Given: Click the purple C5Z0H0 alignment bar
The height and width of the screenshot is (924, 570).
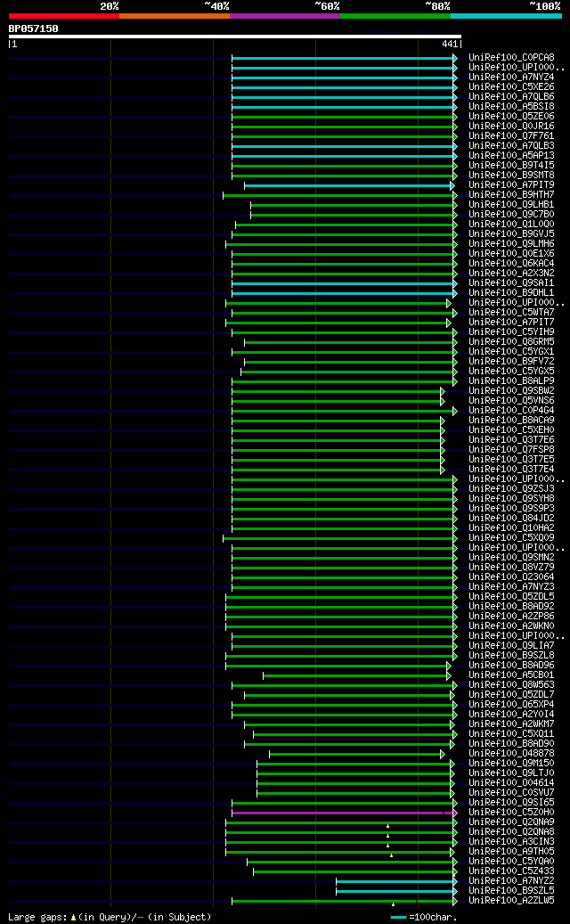Looking at the screenshot, I should point(342,813).
